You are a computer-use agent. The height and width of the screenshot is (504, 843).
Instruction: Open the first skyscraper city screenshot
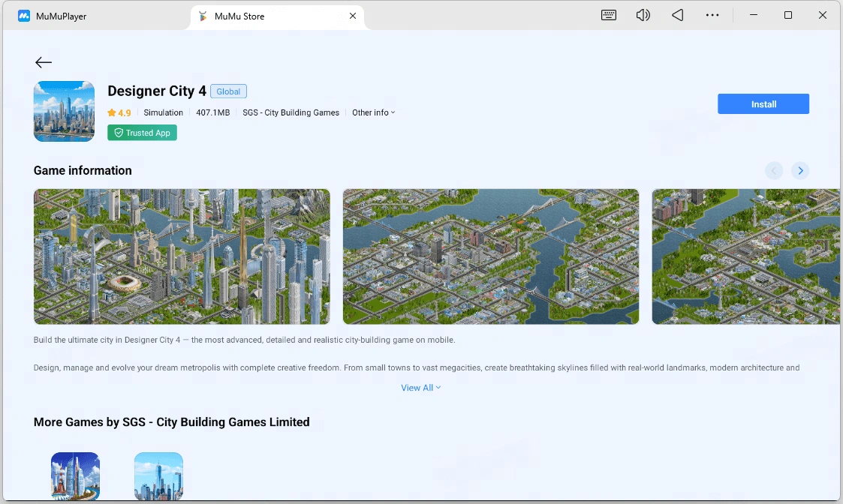click(182, 256)
